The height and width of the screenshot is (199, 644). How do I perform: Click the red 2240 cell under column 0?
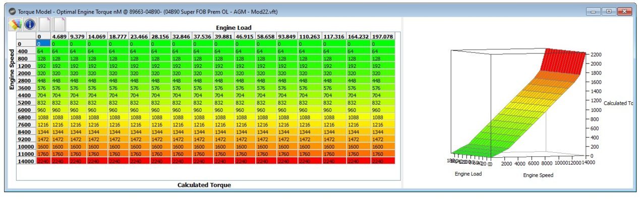pos(43,161)
